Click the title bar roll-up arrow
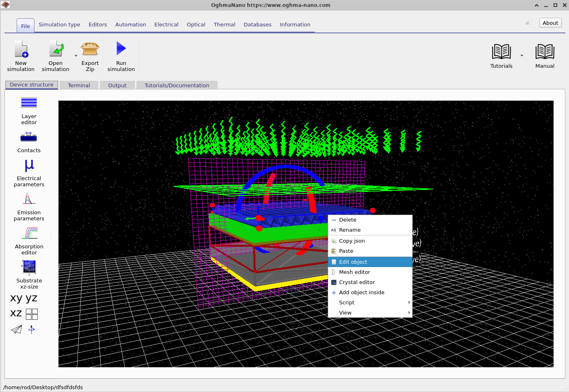Screen dimensions: 569x392 (537, 5)
